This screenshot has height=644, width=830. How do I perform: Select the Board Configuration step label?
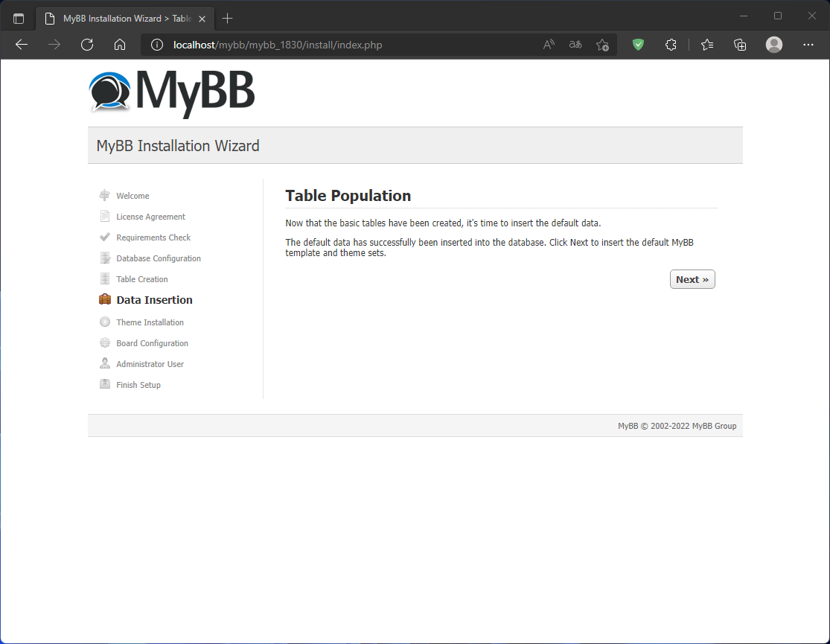point(153,343)
